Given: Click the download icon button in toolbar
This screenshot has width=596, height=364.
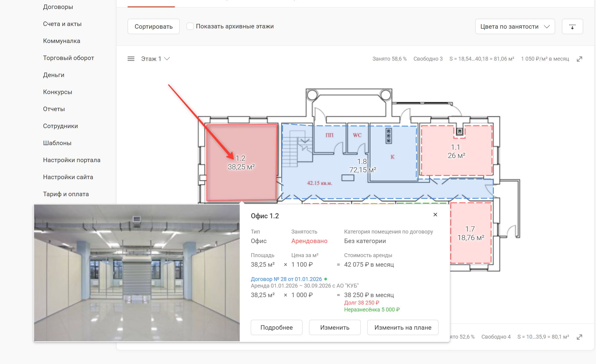Looking at the screenshot, I should click(x=572, y=27).
